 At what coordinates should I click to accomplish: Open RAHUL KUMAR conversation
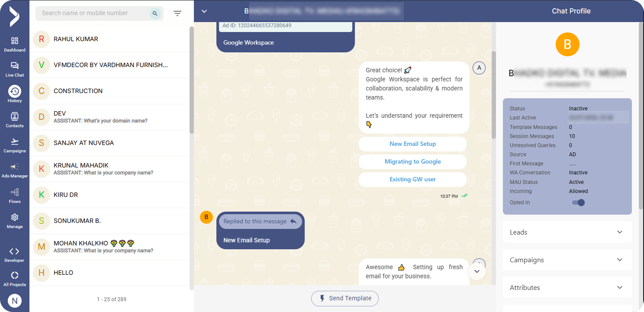click(x=109, y=39)
